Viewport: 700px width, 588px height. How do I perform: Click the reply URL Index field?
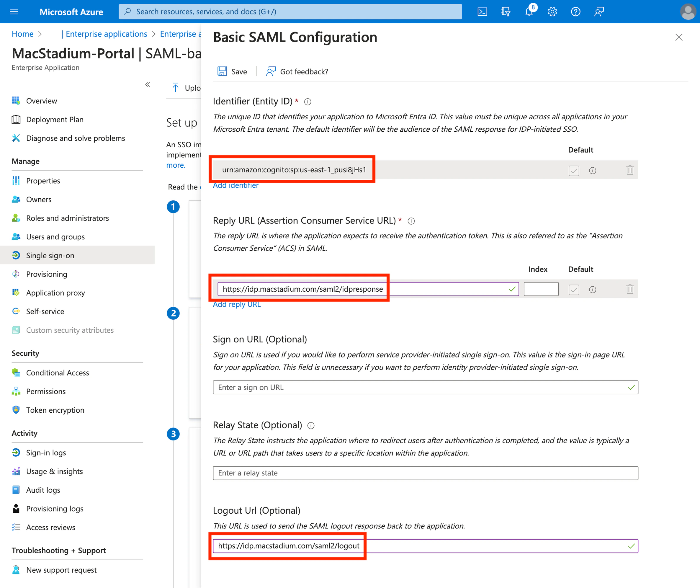[541, 289]
